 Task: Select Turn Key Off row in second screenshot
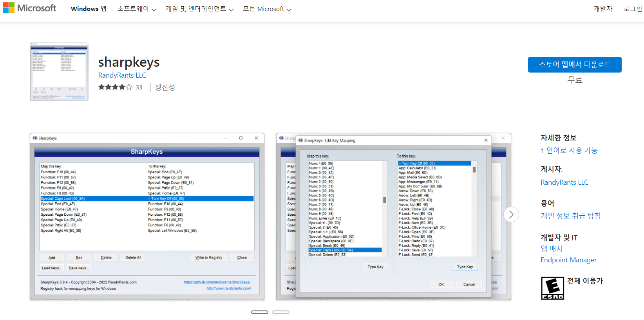434,164
